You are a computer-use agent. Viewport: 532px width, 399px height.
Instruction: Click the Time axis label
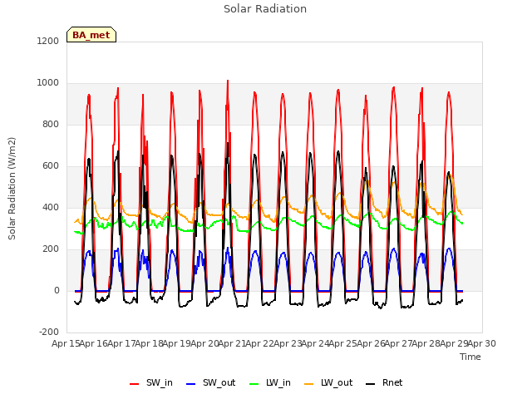(x=470, y=357)
